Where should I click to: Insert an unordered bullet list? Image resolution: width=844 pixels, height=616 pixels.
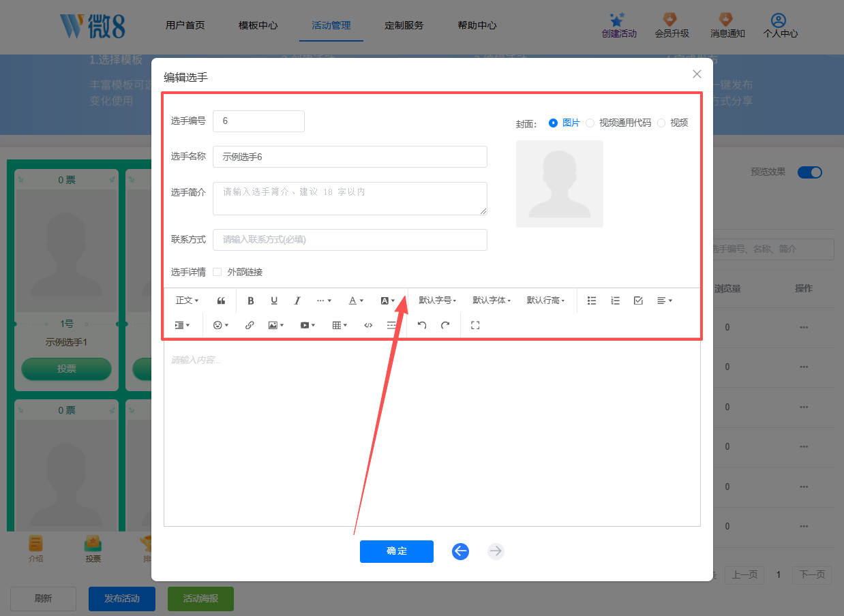(592, 300)
